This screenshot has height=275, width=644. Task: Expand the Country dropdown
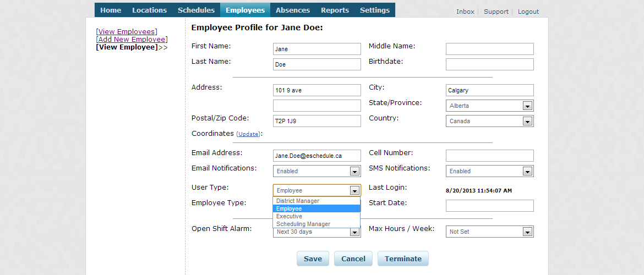(x=489, y=121)
